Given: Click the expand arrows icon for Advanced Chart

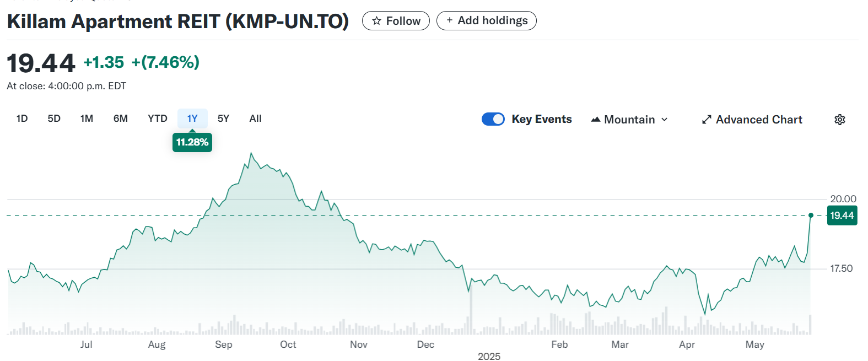Looking at the screenshot, I should click(706, 120).
